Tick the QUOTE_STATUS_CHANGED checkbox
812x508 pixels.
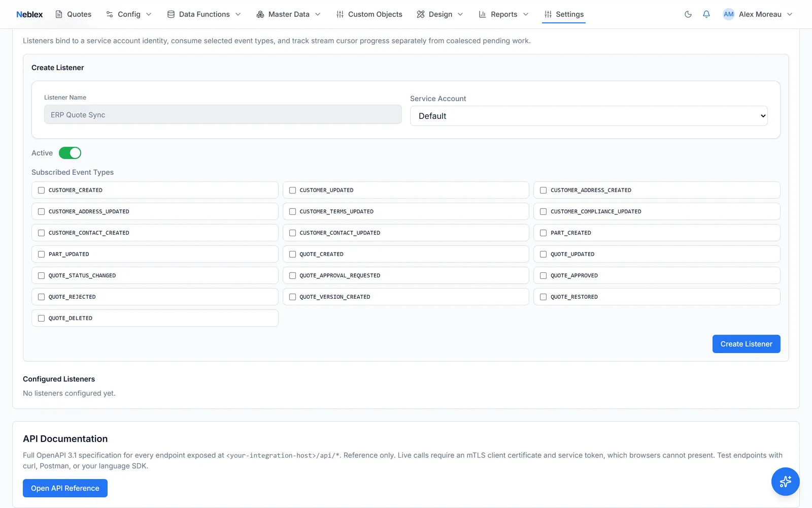(x=42, y=275)
